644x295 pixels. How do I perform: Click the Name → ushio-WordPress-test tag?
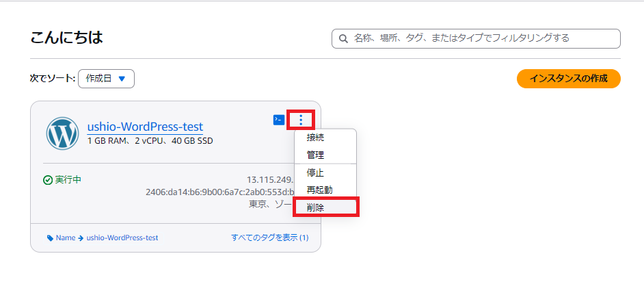(x=103, y=238)
